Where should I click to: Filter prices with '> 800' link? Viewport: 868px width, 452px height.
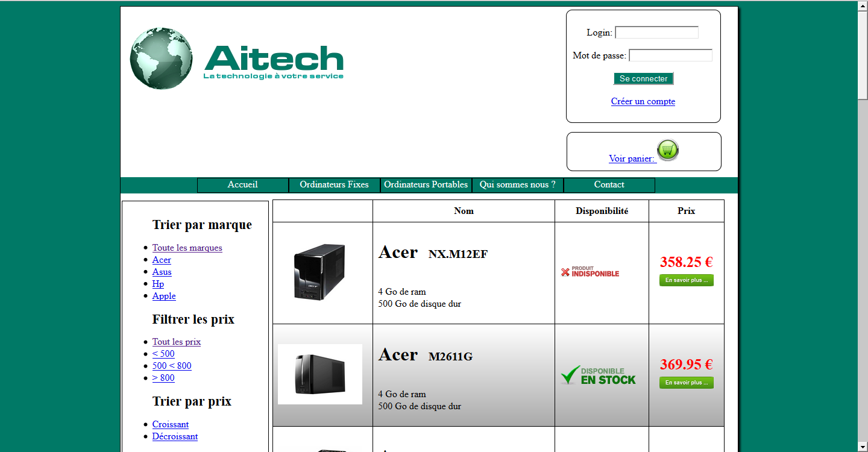point(163,378)
